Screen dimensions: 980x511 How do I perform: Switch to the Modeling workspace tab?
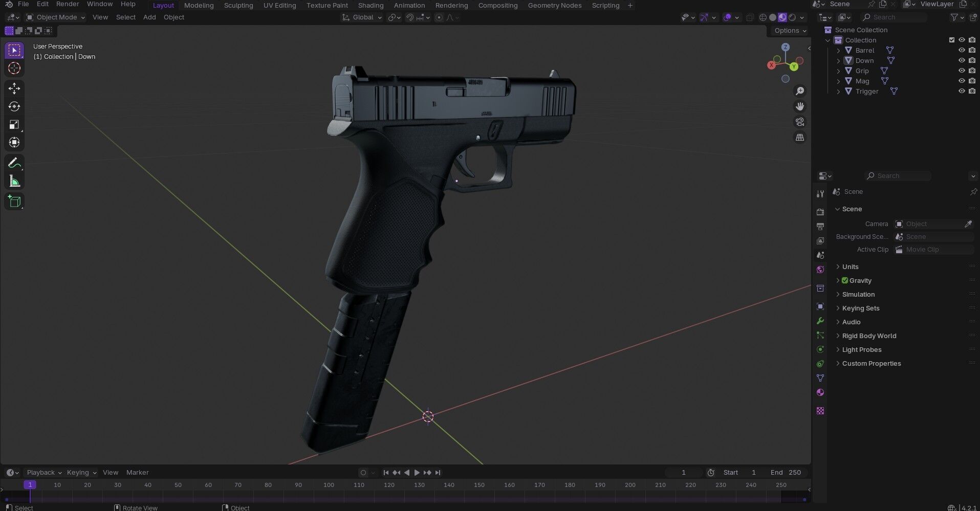coord(199,5)
